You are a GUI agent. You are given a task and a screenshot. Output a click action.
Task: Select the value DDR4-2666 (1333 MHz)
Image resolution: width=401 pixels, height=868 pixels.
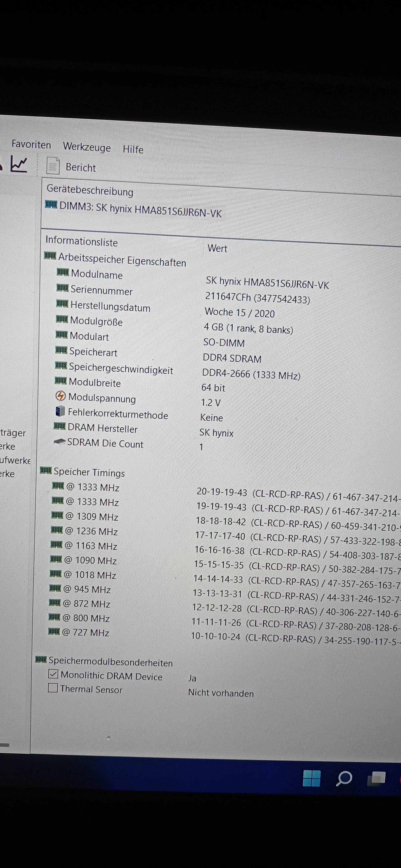tap(251, 374)
